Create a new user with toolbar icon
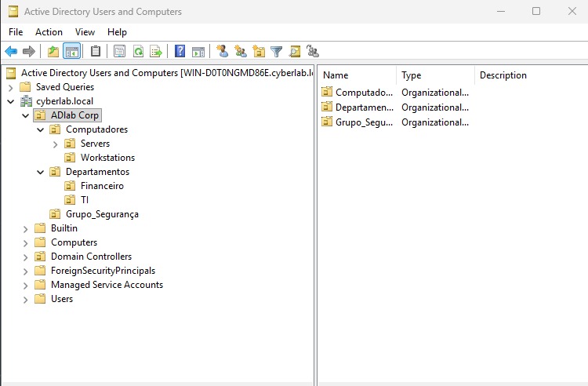The image size is (588, 386). point(223,51)
